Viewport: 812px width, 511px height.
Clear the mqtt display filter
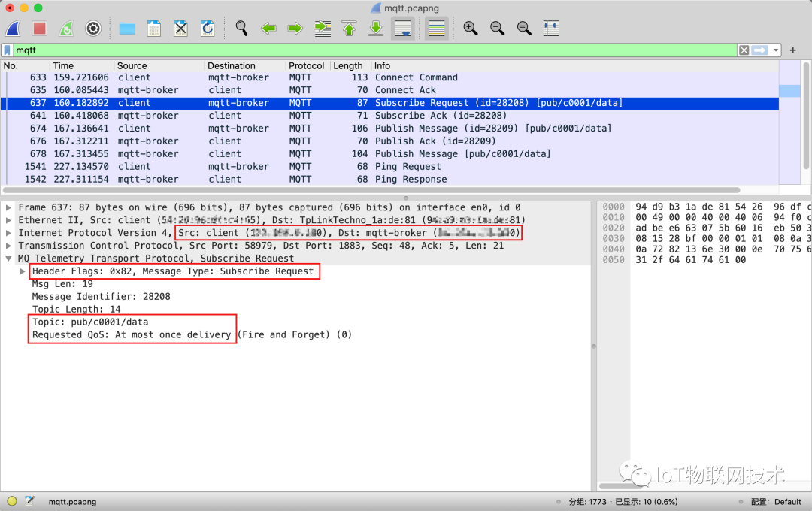744,50
